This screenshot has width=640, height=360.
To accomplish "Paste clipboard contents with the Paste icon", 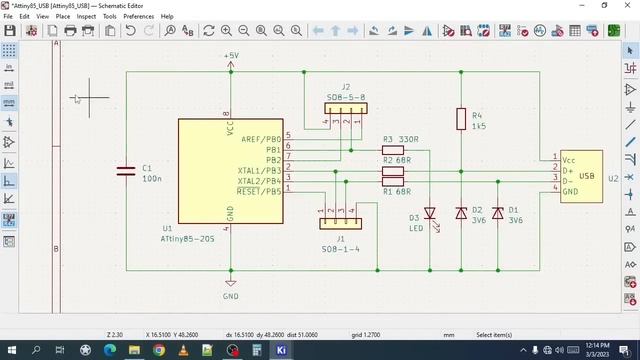I will 110,31.
